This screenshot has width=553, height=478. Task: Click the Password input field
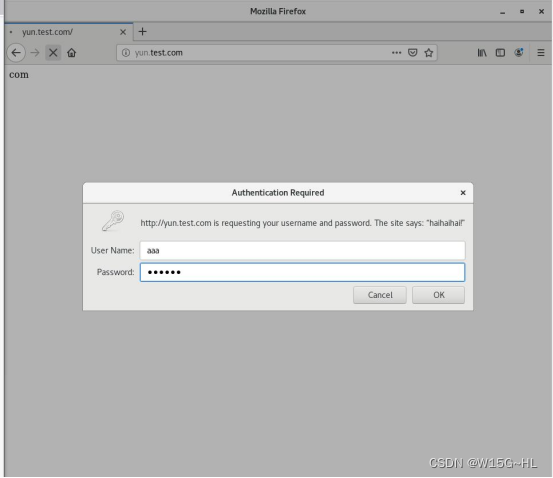(x=302, y=272)
